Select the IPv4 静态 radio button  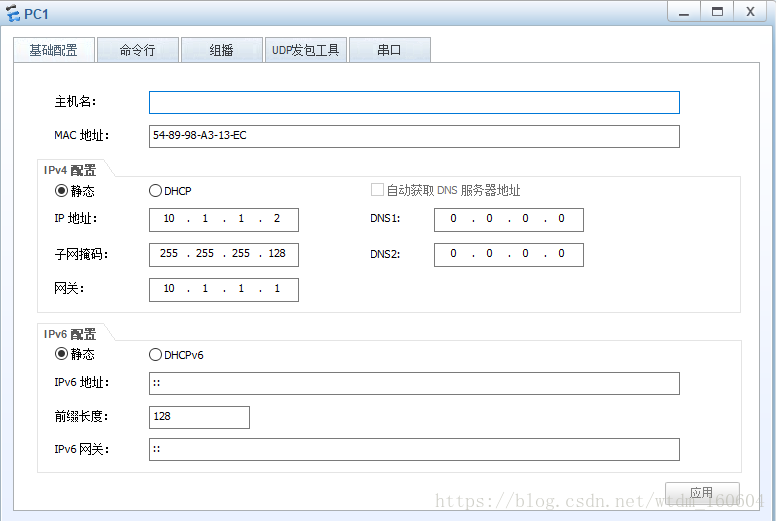(x=61, y=190)
